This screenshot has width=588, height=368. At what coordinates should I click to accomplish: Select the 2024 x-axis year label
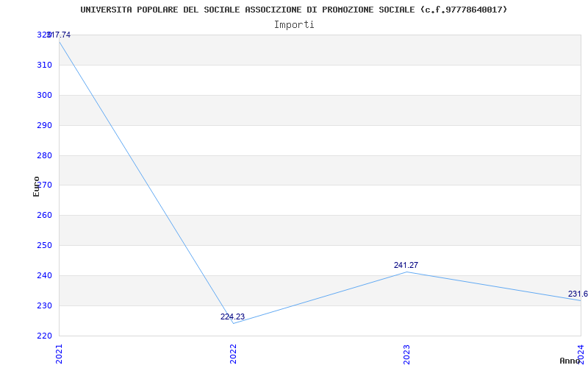tap(581, 354)
